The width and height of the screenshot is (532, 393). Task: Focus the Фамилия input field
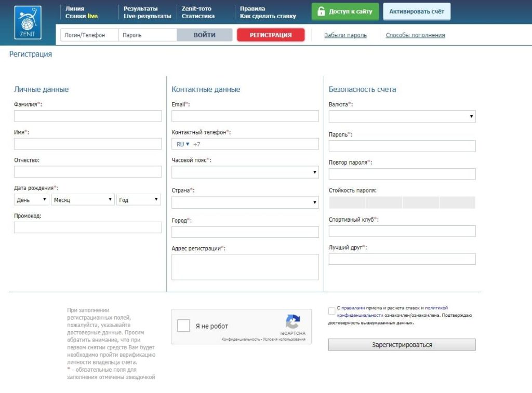coord(88,116)
